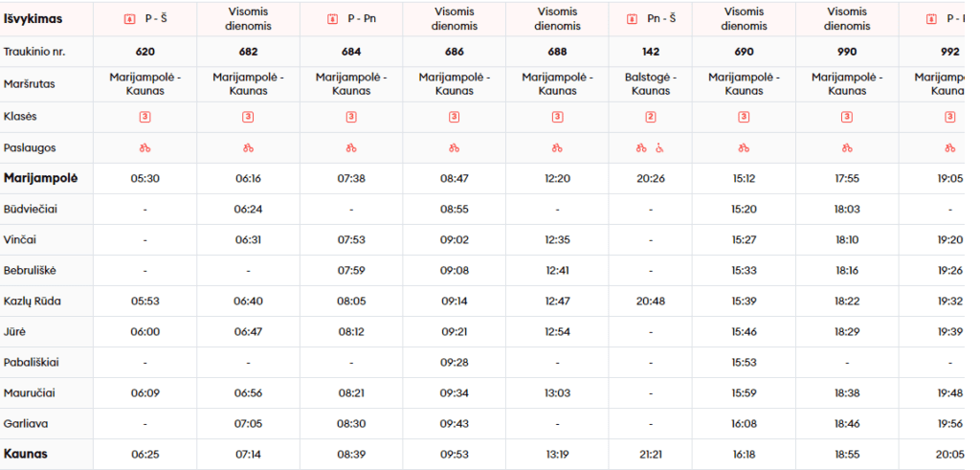The image size is (980, 470).
Task: Click class 2 icon for train 142
Action: pos(651,117)
